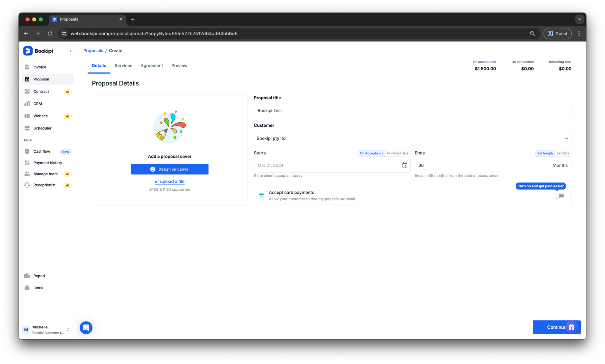605x364 pixels.
Task: Open the Contract sidebar icon
Action: tap(27, 91)
